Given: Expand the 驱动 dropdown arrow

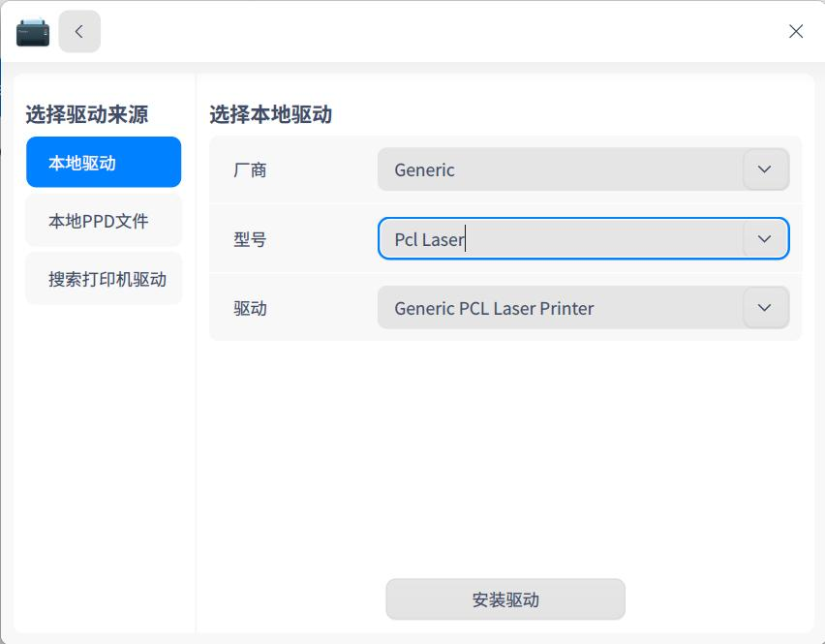Looking at the screenshot, I should (766, 308).
